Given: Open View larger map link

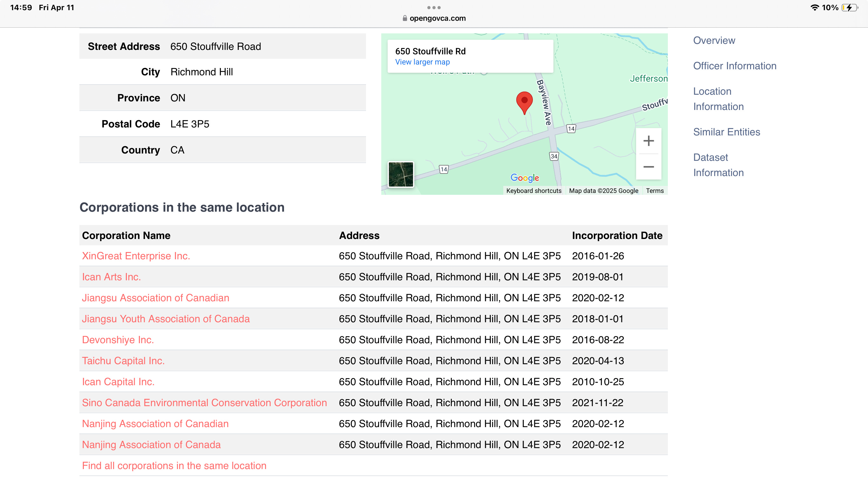Looking at the screenshot, I should (422, 62).
